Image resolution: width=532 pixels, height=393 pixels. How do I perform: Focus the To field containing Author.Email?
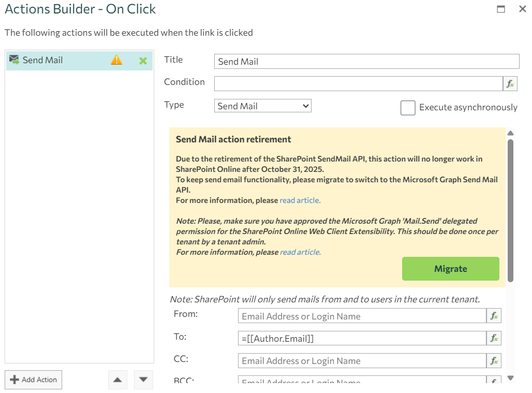pyautogui.click(x=362, y=338)
